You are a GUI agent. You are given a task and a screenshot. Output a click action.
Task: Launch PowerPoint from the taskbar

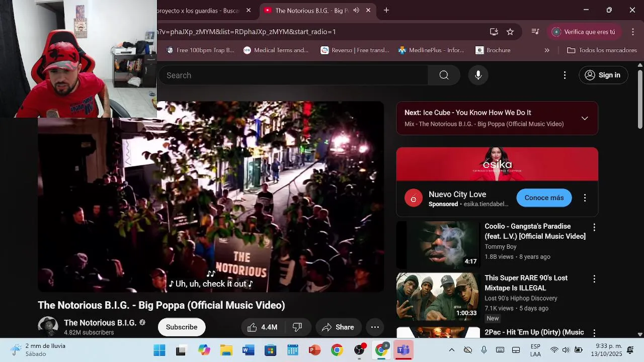[315, 350]
